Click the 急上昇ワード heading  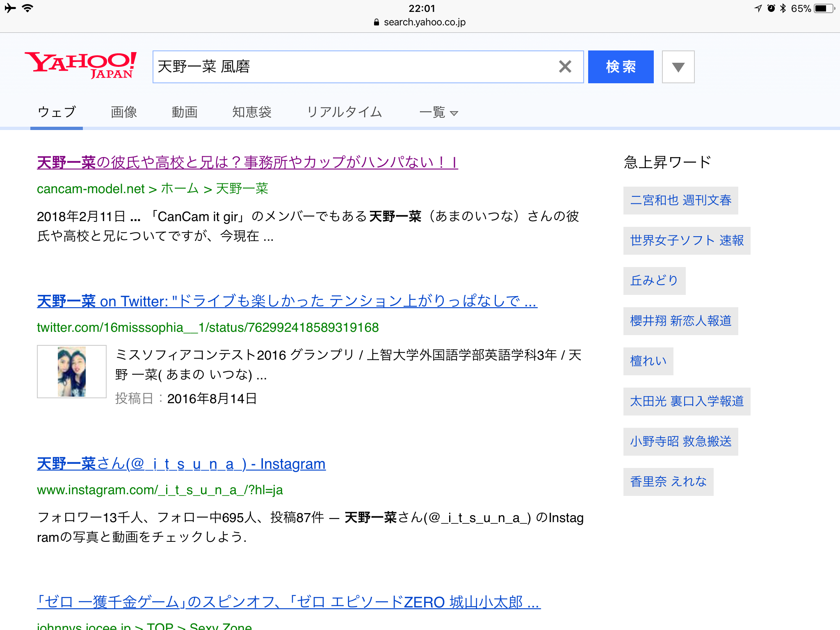tap(667, 162)
